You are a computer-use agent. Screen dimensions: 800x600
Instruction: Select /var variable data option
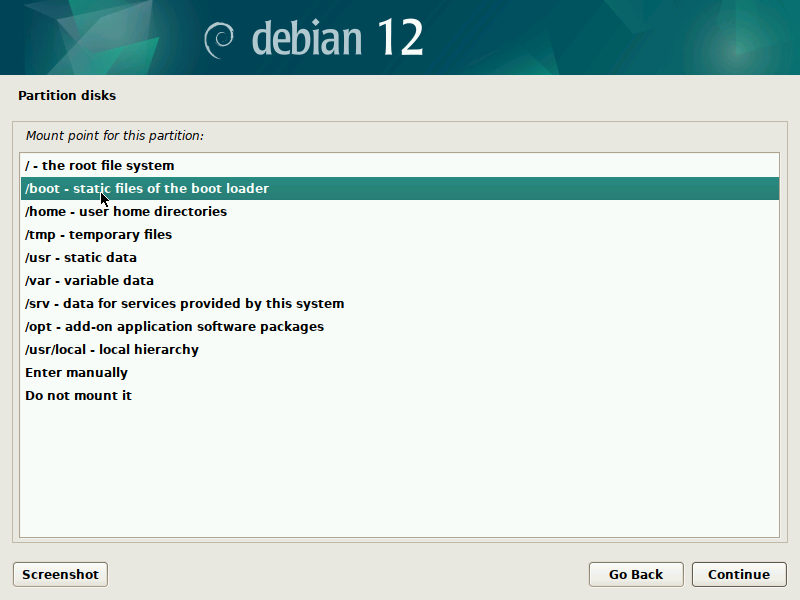(399, 280)
